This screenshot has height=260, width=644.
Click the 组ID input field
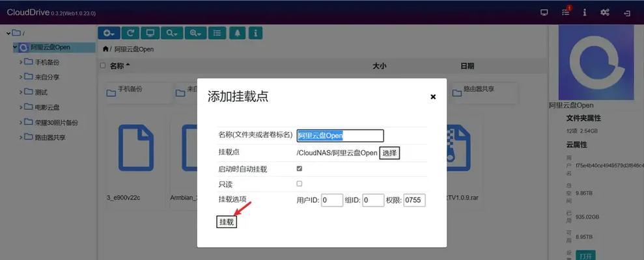click(373, 201)
